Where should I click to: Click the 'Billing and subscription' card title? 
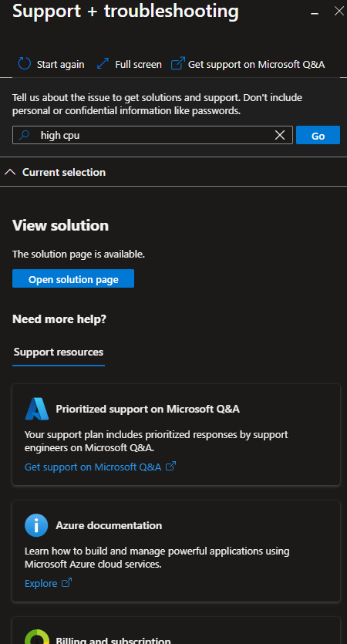point(113,640)
